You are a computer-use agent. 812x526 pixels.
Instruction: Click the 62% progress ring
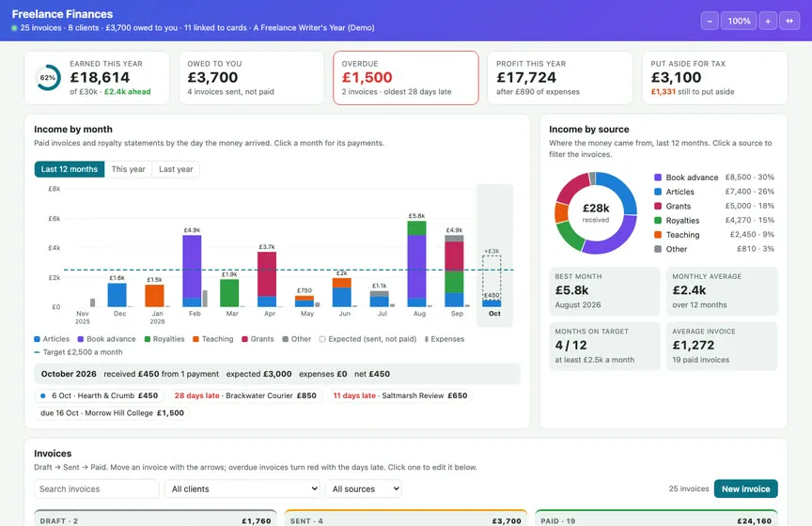point(48,78)
